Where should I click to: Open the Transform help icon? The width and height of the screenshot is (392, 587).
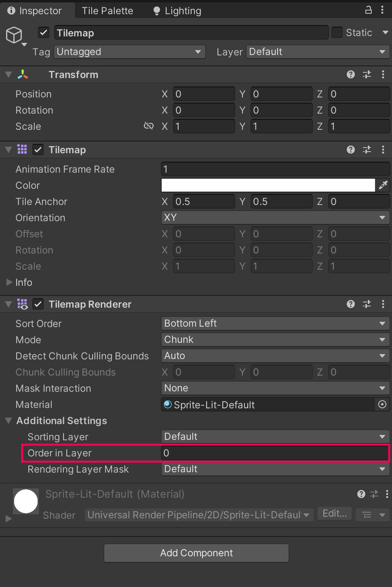coord(350,74)
